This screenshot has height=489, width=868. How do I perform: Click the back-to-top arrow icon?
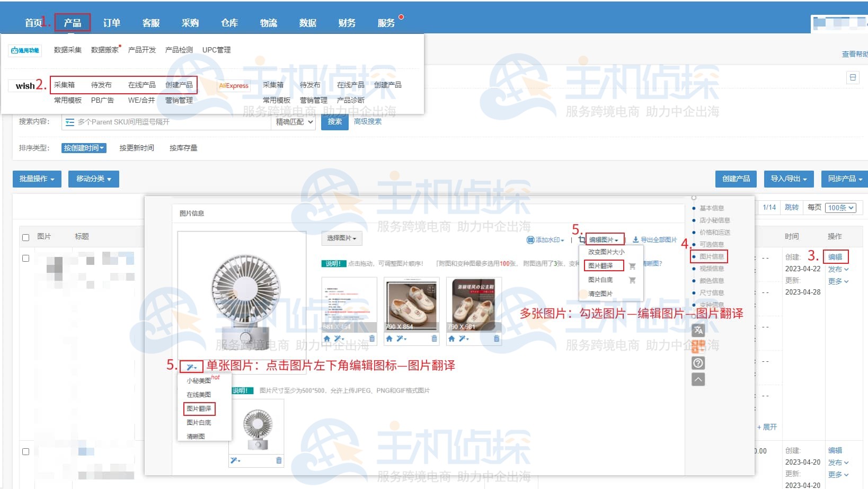point(698,379)
